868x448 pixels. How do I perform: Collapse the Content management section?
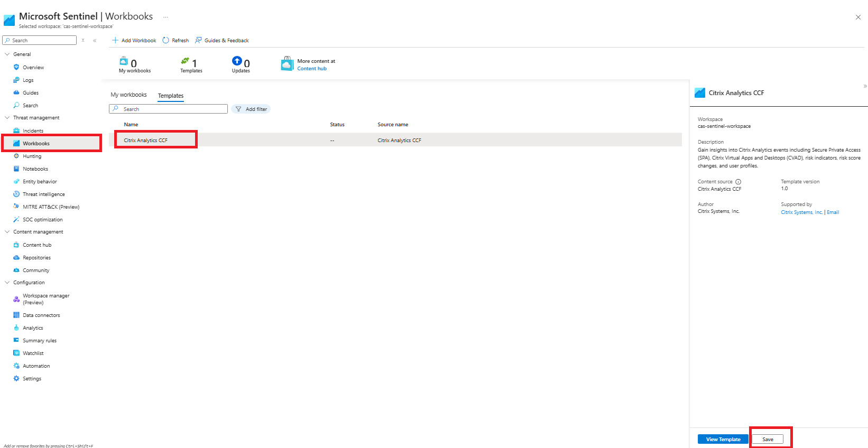[x=7, y=231]
